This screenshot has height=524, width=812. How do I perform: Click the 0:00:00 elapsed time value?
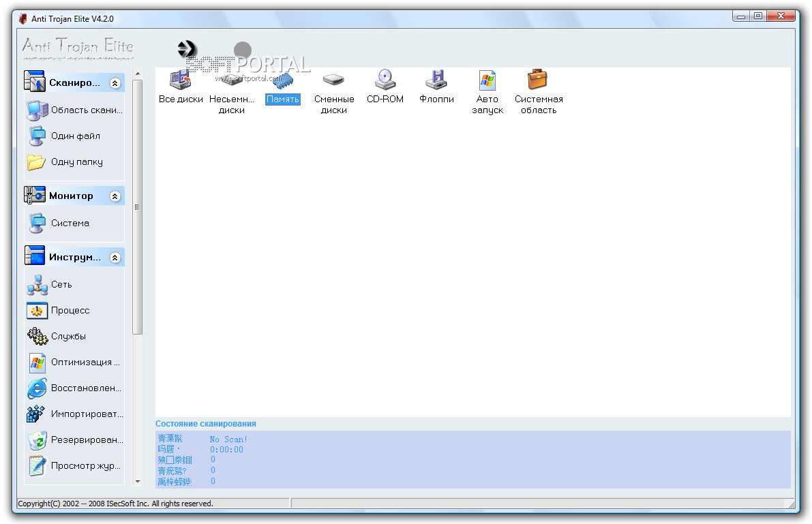pyautogui.click(x=226, y=450)
